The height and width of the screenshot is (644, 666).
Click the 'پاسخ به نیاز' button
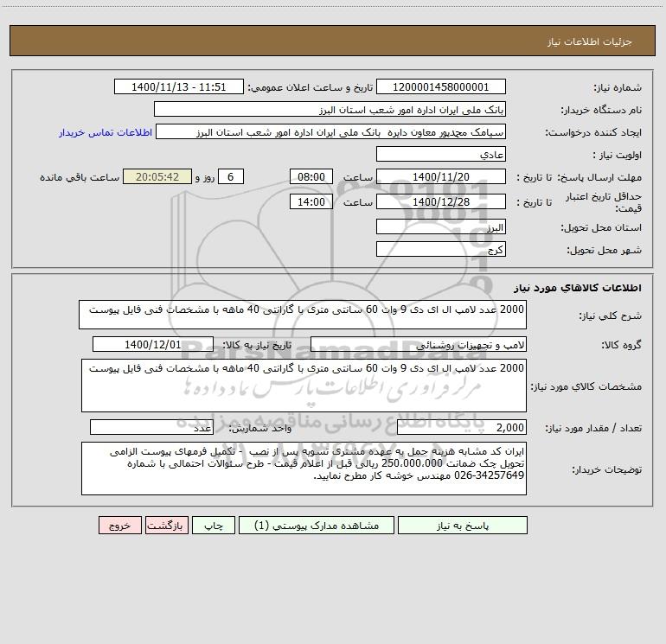(x=463, y=526)
